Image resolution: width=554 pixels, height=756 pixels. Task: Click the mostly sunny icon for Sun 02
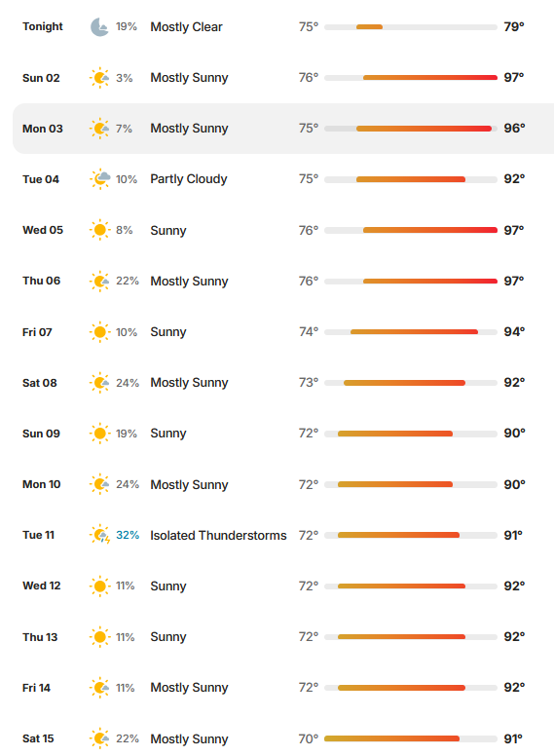pos(99,78)
